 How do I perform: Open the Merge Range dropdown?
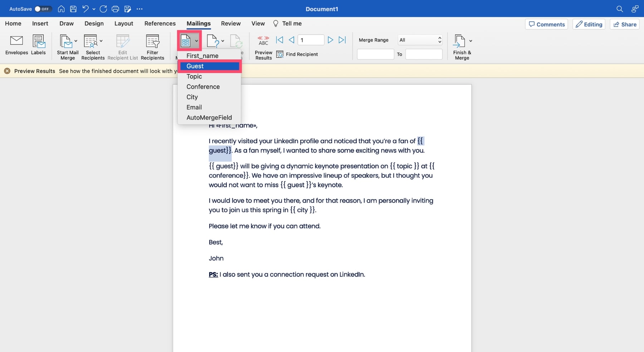(420, 40)
